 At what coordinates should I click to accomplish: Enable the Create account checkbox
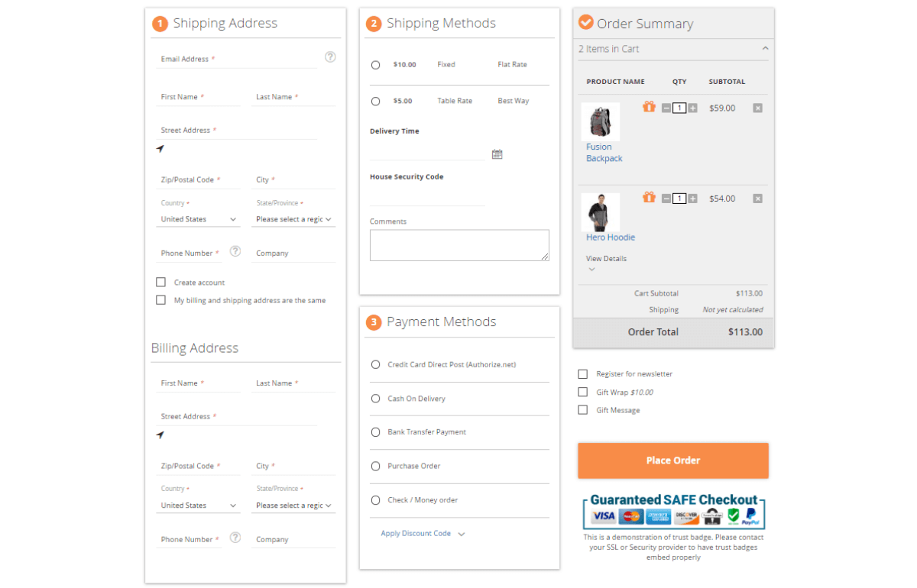[160, 282]
